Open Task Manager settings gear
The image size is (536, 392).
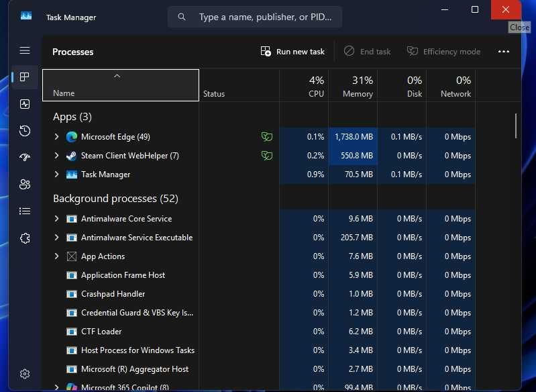coord(25,374)
